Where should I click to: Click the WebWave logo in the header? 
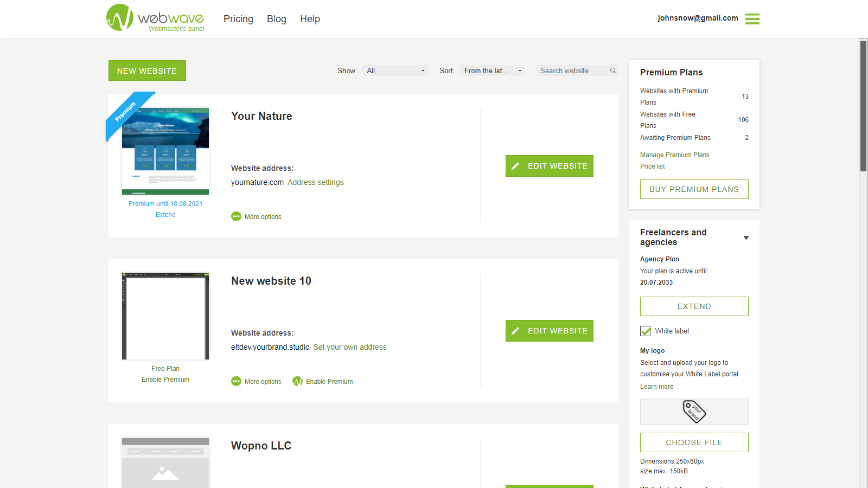click(155, 18)
